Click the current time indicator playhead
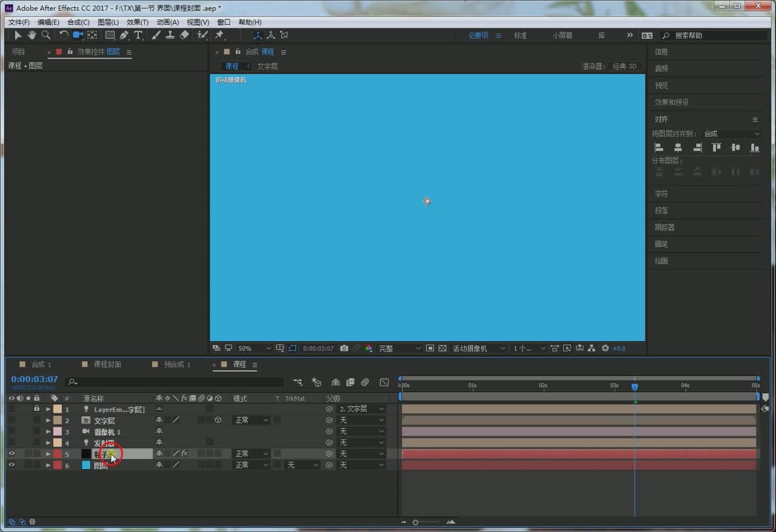The height and width of the screenshot is (532, 776). tap(635, 387)
